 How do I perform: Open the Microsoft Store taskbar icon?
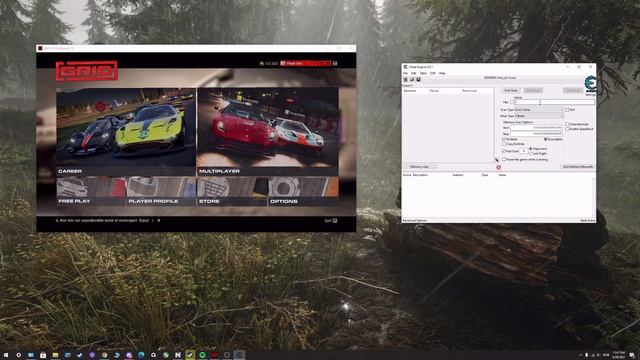click(43, 355)
